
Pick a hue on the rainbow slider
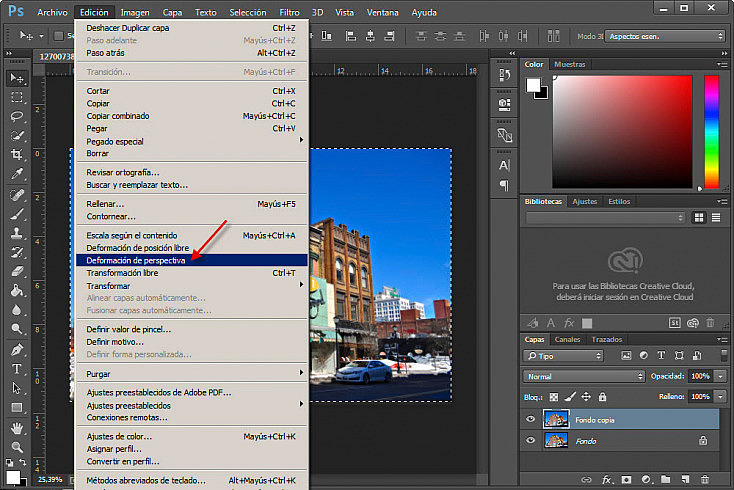tap(712, 132)
